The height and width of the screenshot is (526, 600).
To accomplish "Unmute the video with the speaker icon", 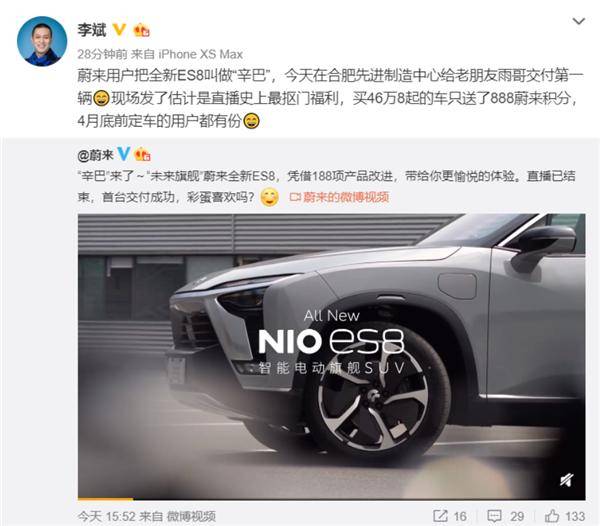I will tap(567, 479).
